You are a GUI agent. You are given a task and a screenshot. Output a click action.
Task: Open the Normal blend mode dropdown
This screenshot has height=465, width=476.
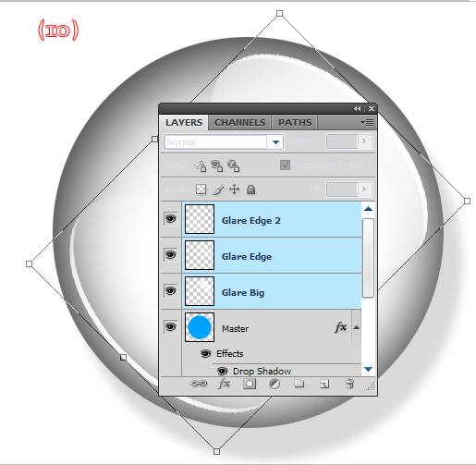[224, 142]
